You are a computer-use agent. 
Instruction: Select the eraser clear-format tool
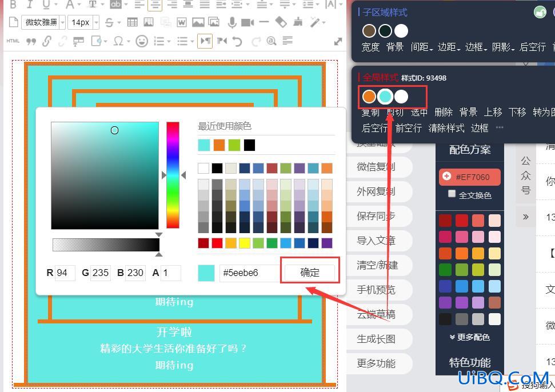pos(281,22)
